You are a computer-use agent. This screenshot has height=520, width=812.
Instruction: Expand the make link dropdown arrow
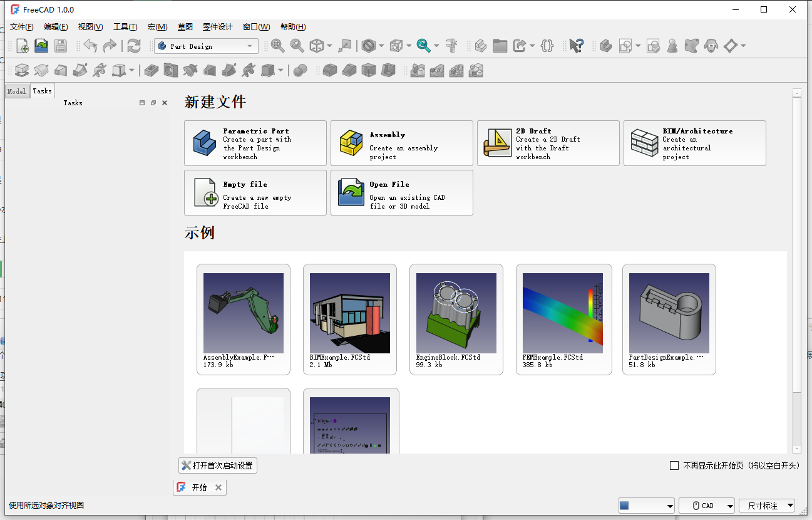(x=532, y=46)
